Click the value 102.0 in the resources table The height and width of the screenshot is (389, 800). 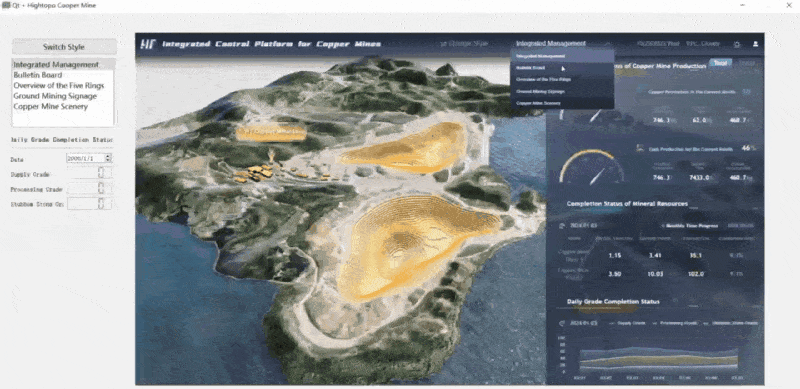click(696, 274)
